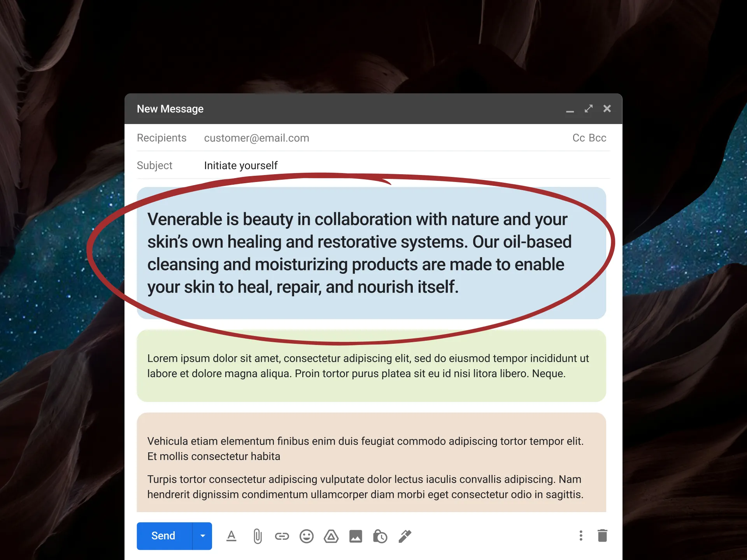Show the Bcc recipient field

point(598,138)
